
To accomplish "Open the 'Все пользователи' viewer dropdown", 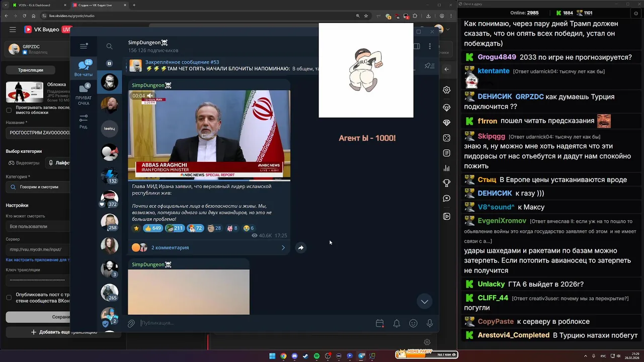I will (38, 226).
